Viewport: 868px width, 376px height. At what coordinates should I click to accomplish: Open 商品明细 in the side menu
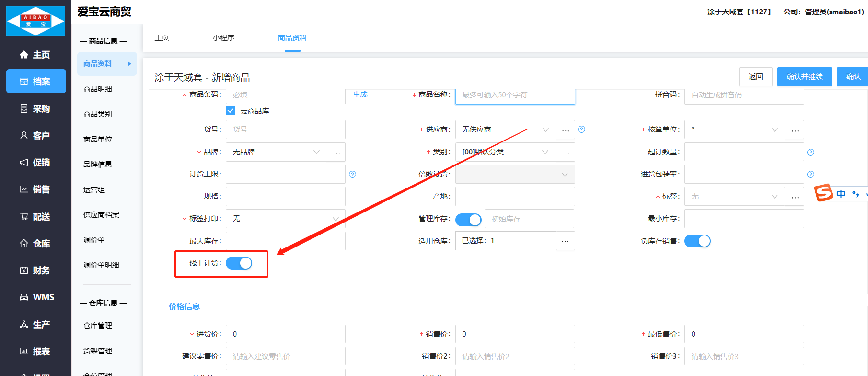[98, 89]
